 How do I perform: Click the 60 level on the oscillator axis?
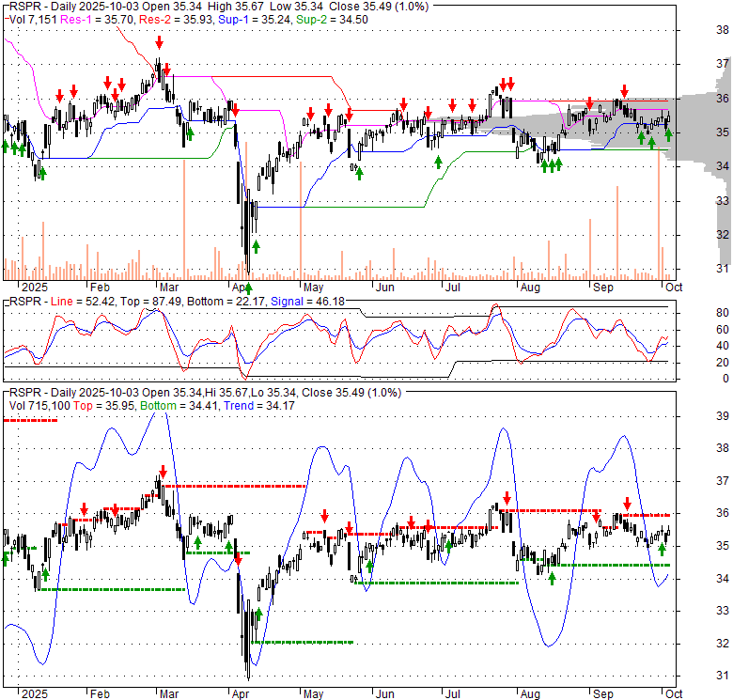click(x=723, y=330)
